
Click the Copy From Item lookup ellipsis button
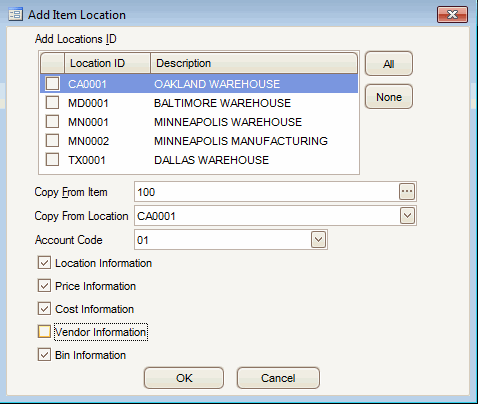(407, 191)
